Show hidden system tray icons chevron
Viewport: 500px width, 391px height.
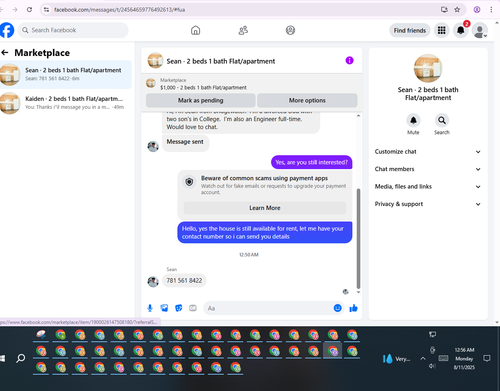(423, 359)
